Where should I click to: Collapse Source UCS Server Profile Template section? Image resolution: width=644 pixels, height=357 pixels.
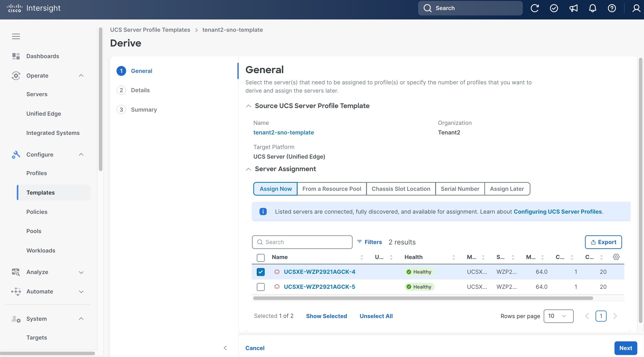point(248,106)
